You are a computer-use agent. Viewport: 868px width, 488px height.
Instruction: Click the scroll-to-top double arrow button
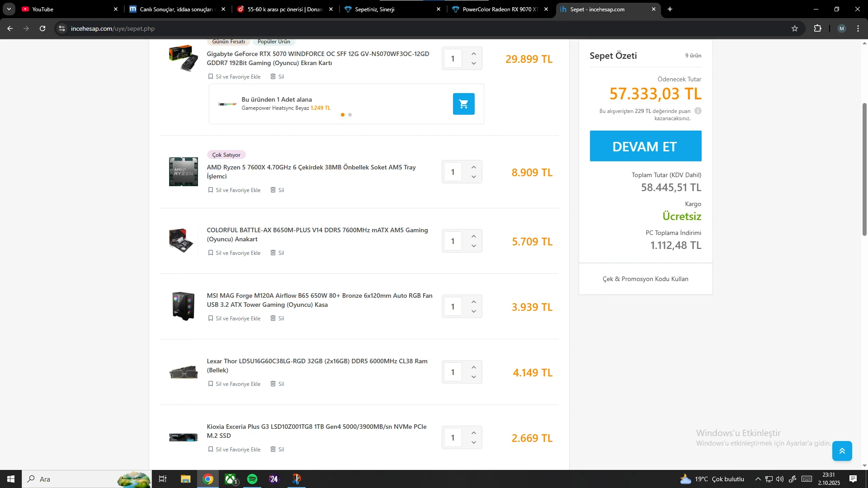(842, 450)
